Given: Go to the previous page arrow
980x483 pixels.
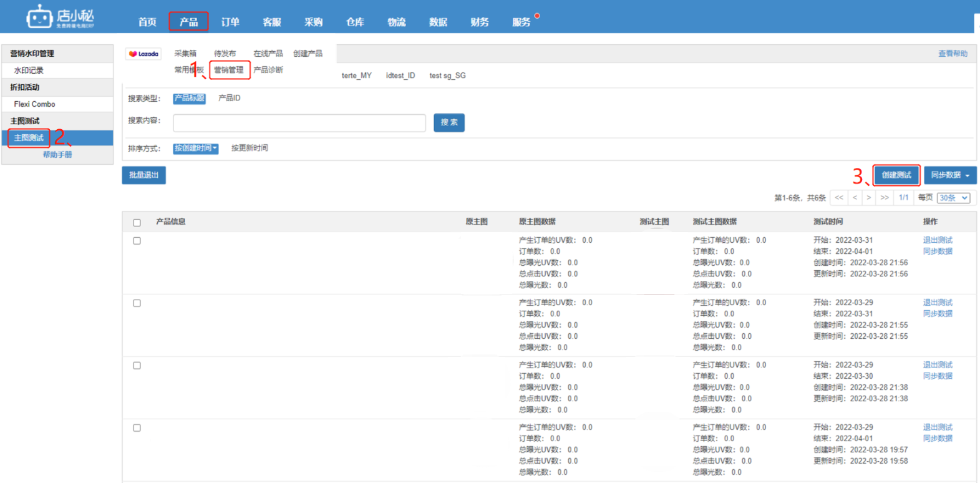Looking at the screenshot, I should (855, 198).
